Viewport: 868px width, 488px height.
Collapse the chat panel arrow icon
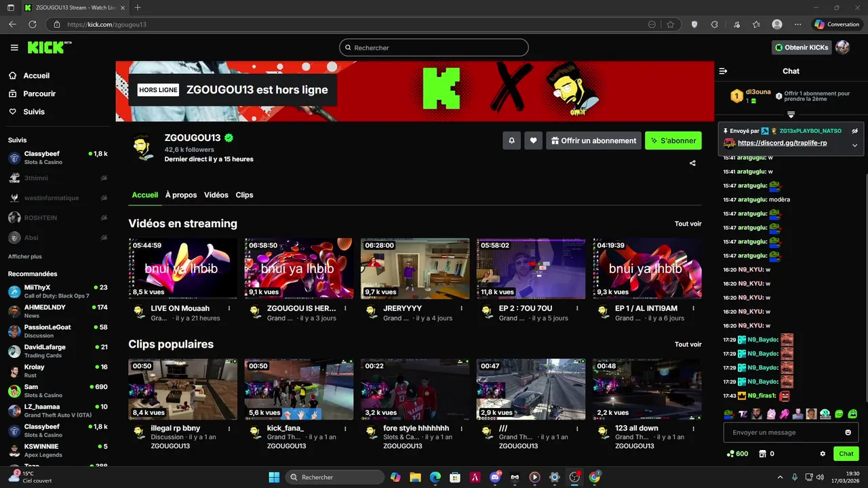pos(723,71)
